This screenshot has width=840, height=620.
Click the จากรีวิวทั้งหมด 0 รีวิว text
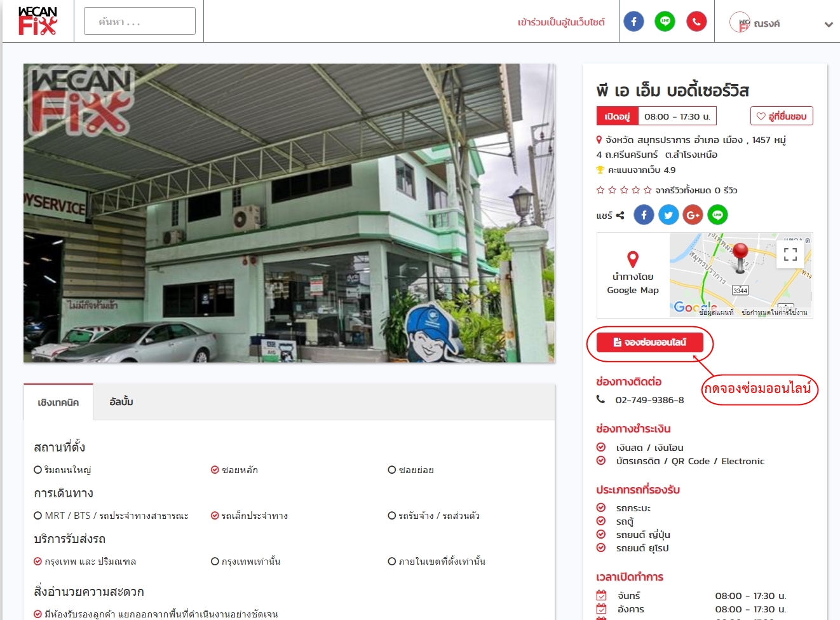coord(696,190)
